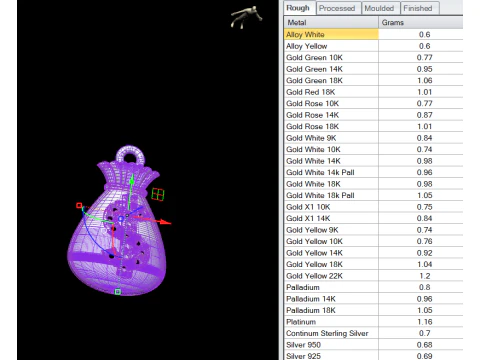Select the Continum Sterling Silver row

pyautogui.click(x=374, y=333)
